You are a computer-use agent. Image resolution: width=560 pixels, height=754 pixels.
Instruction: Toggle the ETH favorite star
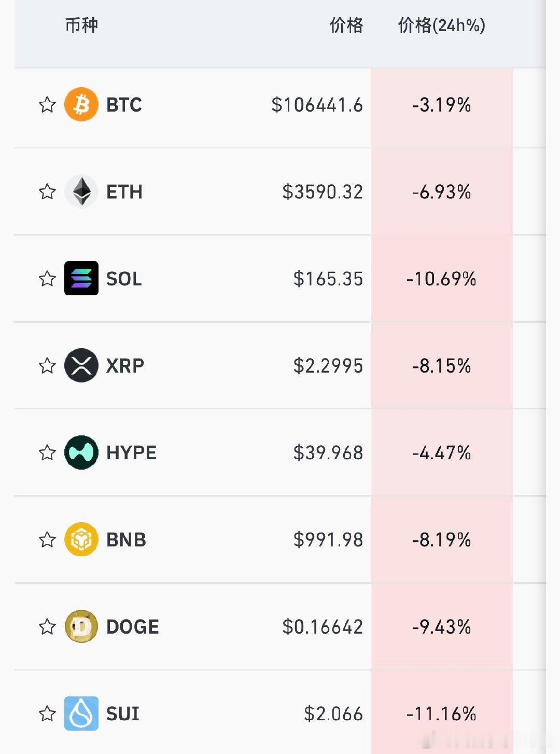[47, 191]
